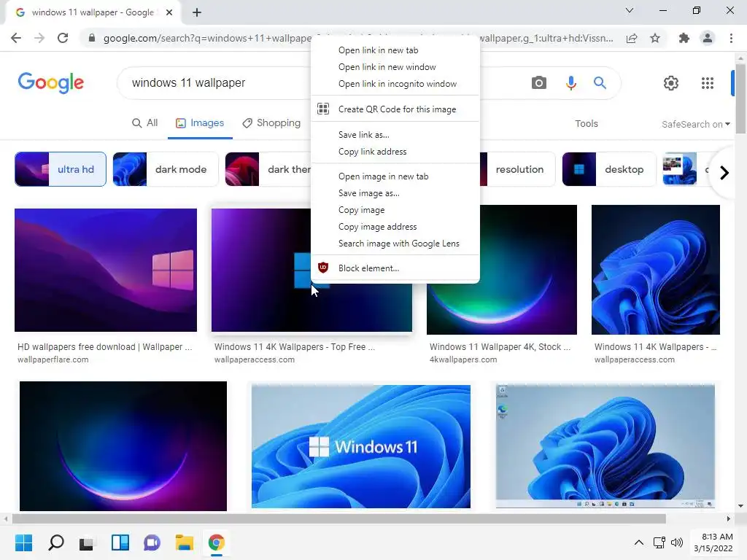Close the windows 11 wallpaper tab
Image resolution: width=747 pixels, height=560 pixels.
pyautogui.click(x=169, y=12)
